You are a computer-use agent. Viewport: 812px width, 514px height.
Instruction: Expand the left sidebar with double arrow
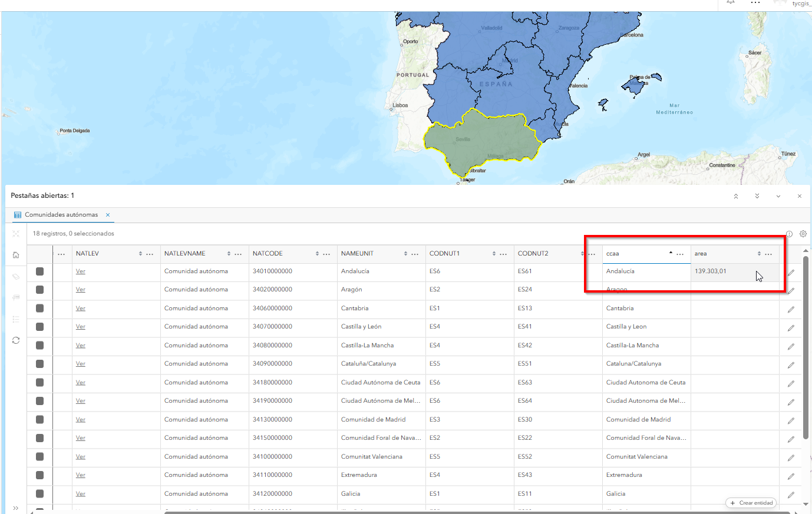(x=16, y=508)
